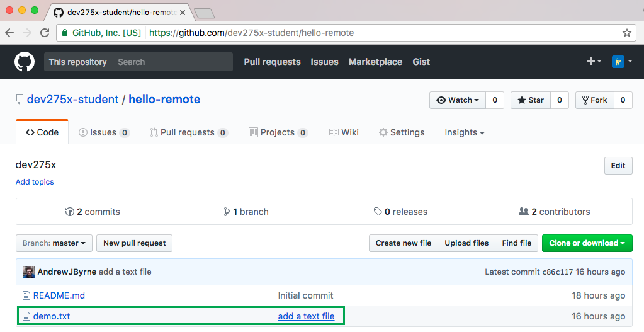Open the README.md file
Screen dimensions: 644x332
[59, 295]
